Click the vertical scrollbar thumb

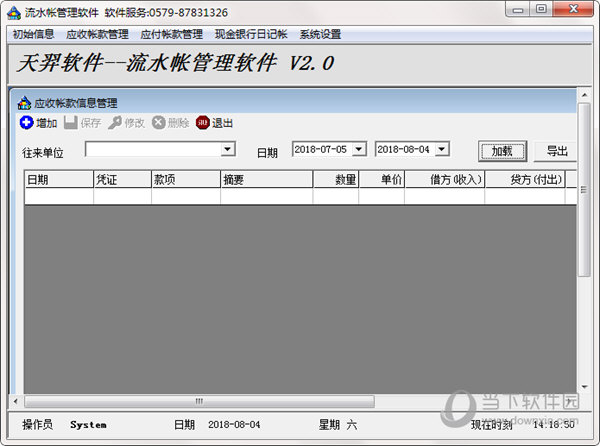coord(584,189)
